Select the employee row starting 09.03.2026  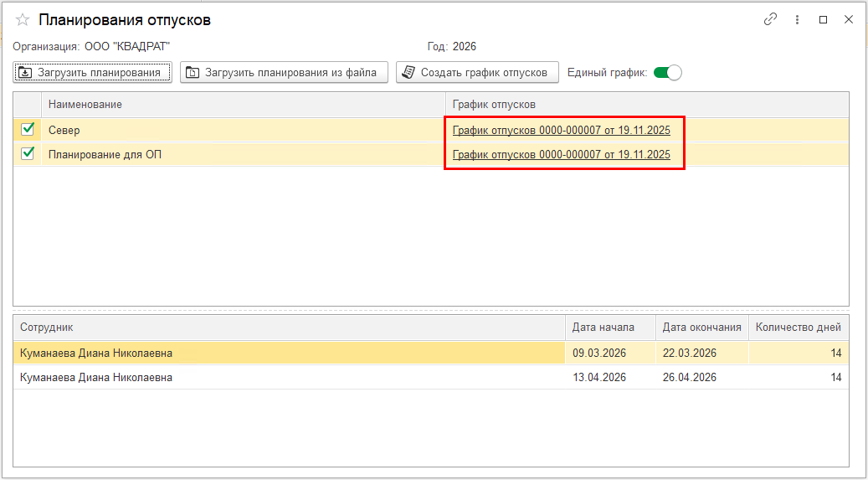[x=289, y=354]
